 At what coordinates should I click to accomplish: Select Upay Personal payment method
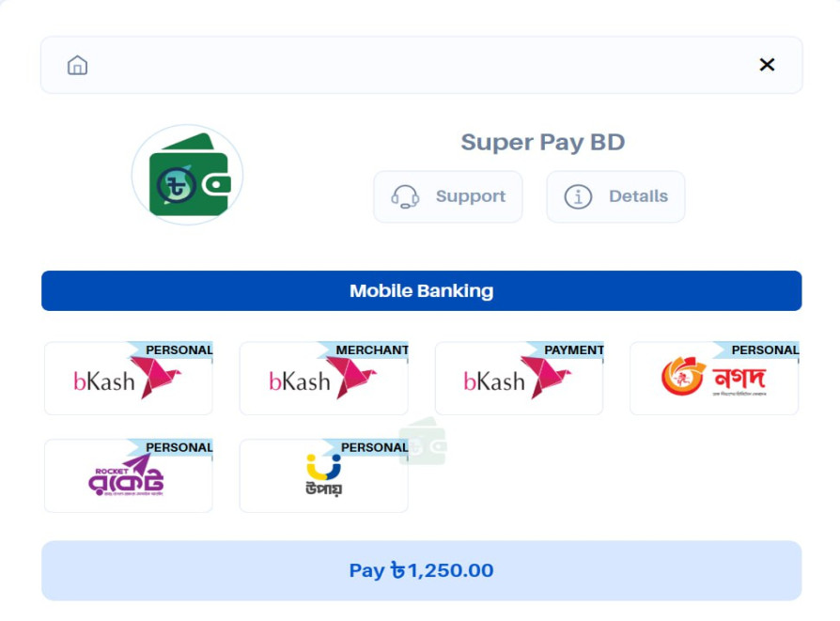tap(323, 476)
